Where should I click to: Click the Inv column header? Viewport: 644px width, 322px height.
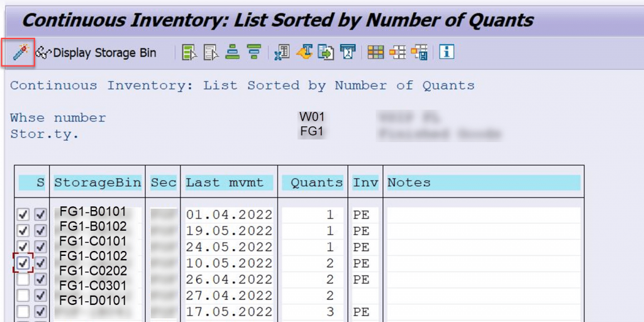[365, 183]
